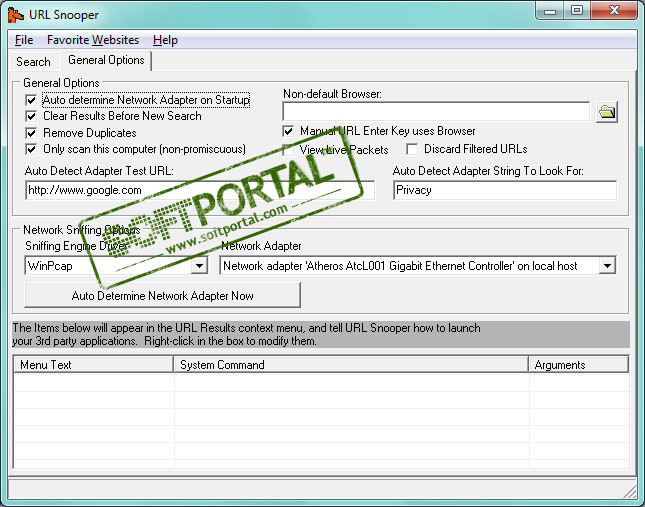Click the Non-default Browser path field

point(436,111)
